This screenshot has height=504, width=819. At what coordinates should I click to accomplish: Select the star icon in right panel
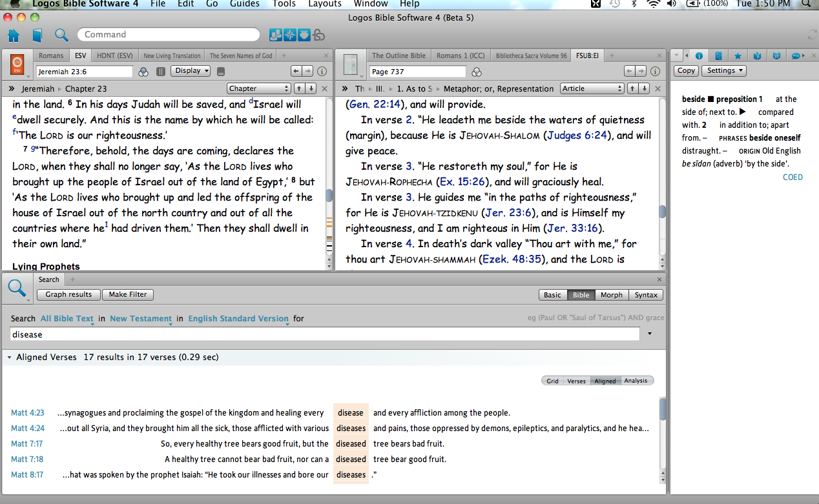738,55
